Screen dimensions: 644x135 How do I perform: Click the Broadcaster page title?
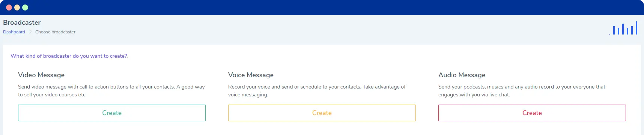pyautogui.click(x=22, y=22)
